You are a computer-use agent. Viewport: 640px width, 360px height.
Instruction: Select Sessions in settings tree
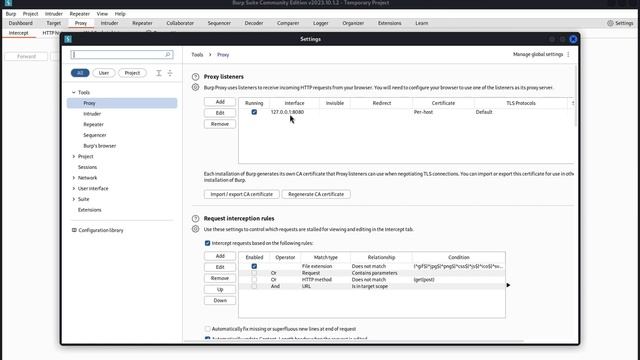(87, 167)
